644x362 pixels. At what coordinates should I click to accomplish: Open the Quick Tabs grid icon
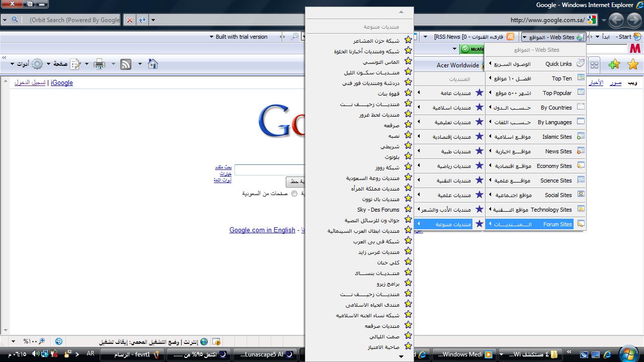point(594,65)
